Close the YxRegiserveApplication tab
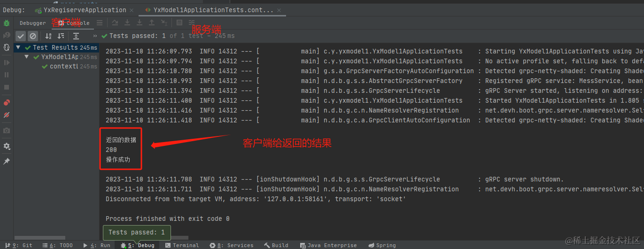Viewport: 644px width, 249px height. point(132,10)
